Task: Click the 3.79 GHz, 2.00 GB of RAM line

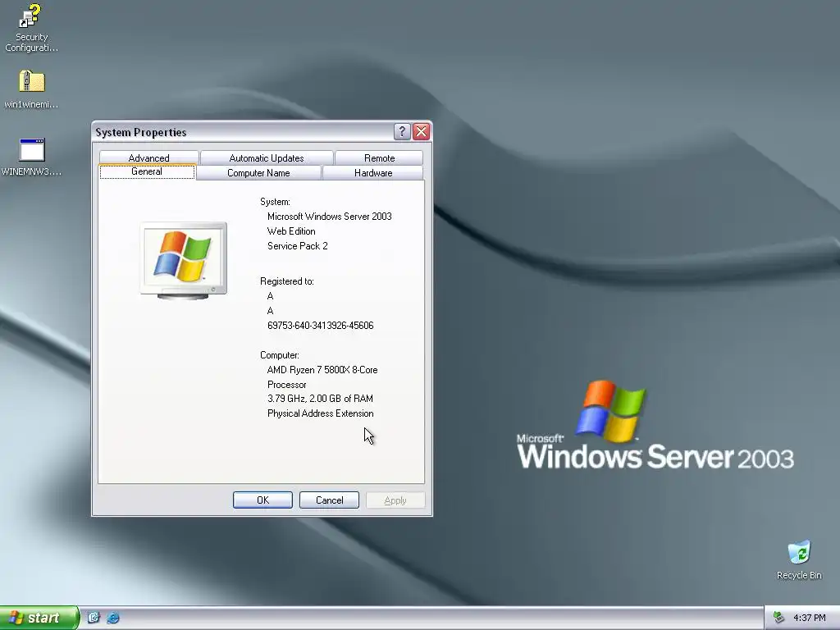Action: pyautogui.click(x=320, y=399)
